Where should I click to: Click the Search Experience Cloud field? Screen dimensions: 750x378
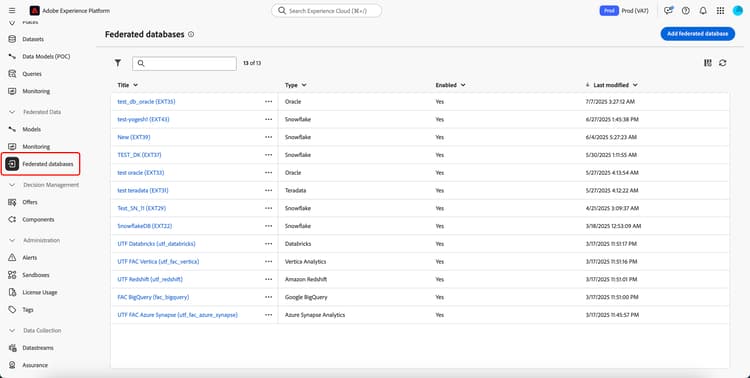tap(327, 11)
